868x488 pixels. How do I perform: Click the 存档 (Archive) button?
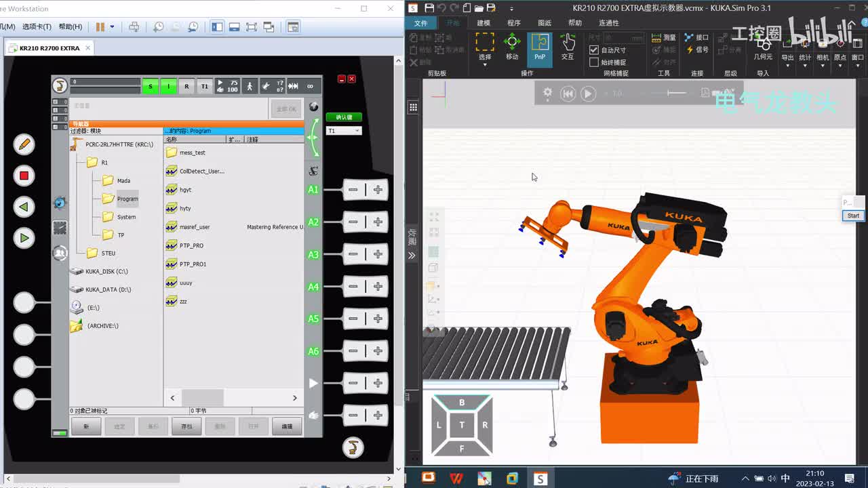point(186,426)
